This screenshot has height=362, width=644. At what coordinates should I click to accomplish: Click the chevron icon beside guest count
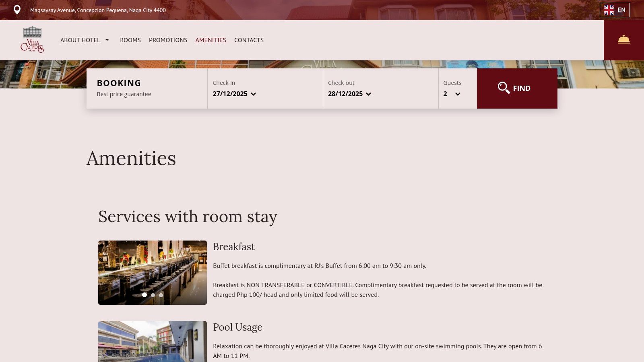(x=458, y=94)
